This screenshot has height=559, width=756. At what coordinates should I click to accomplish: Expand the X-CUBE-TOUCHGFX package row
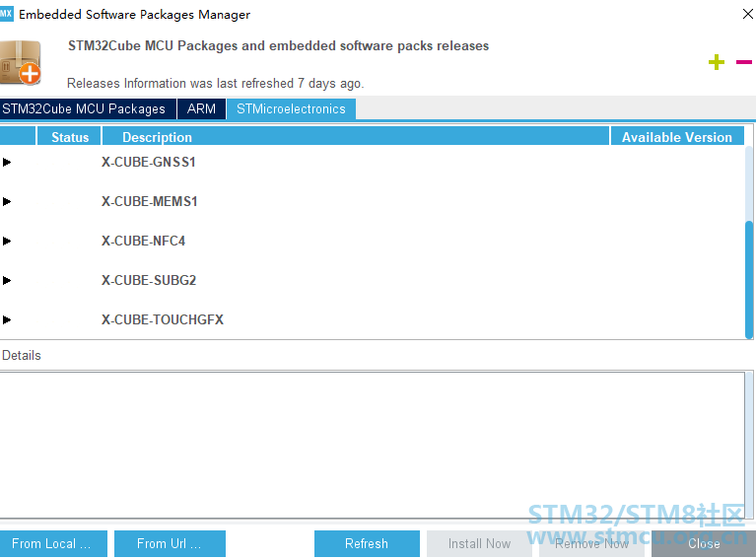pos(7,319)
